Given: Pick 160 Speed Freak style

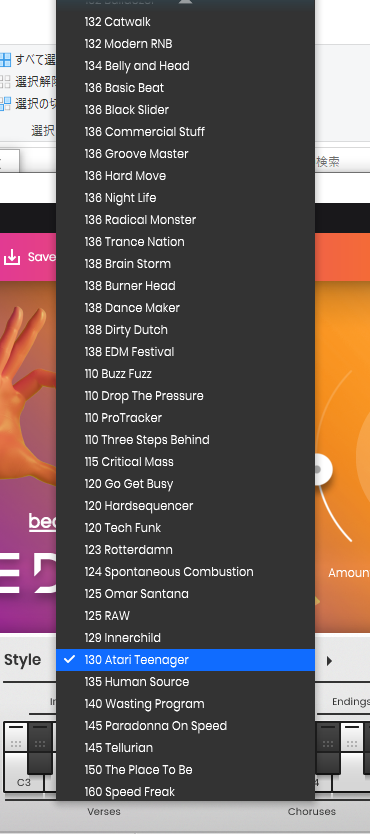Looking at the screenshot, I should (186, 791).
